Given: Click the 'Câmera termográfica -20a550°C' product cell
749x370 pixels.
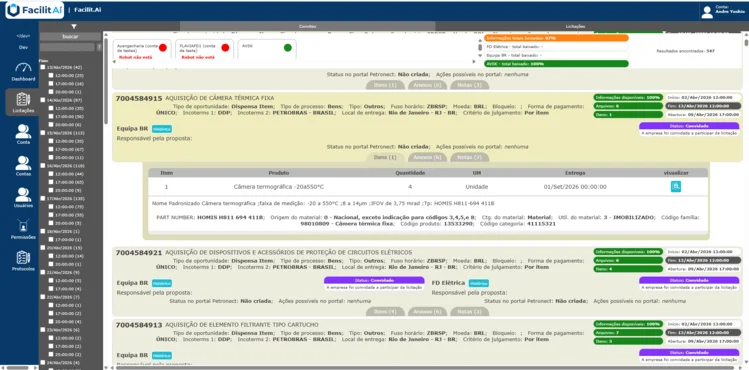Looking at the screenshot, I should 278,187.
